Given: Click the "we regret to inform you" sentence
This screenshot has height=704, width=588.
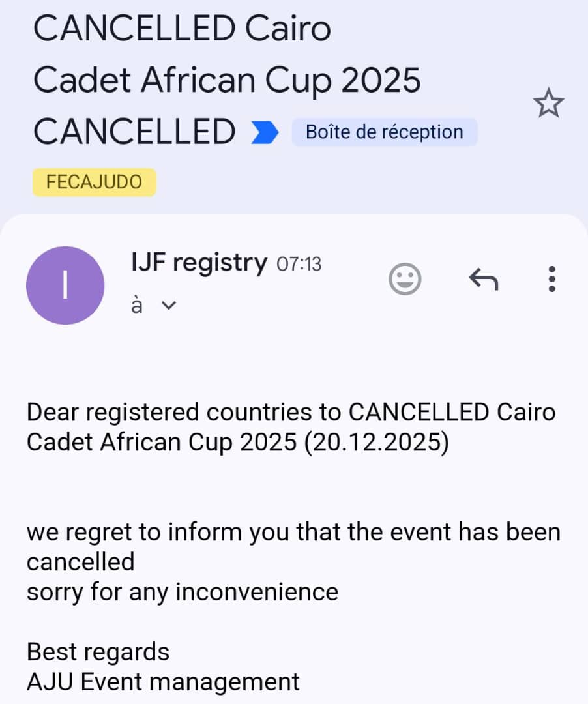Looking at the screenshot, I should (293, 532).
